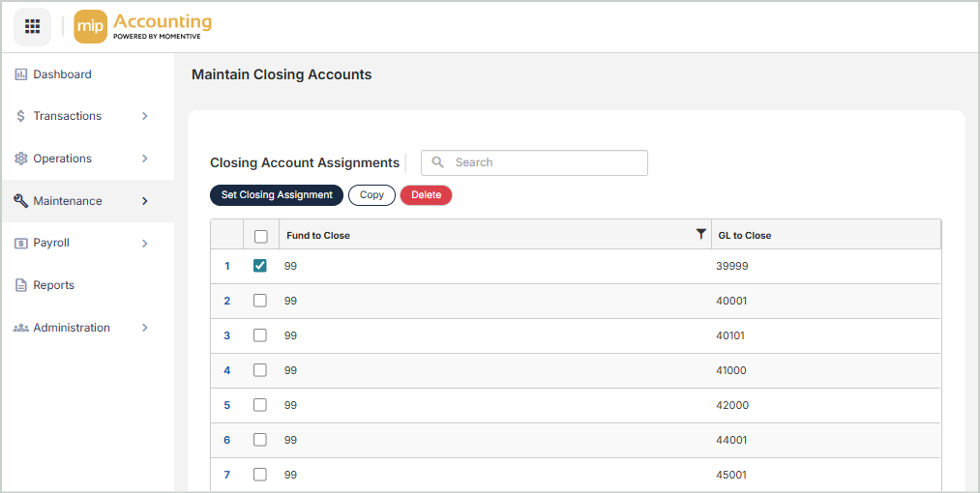Viewport: 980px width, 493px height.
Task: Open the app launcher grid icon
Action: click(32, 27)
